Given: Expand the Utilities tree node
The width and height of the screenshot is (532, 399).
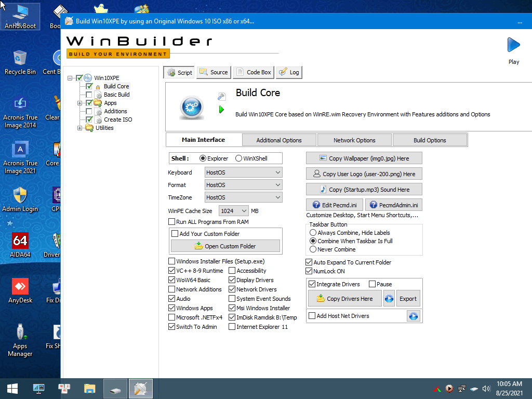Looking at the screenshot, I should [79, 128].
